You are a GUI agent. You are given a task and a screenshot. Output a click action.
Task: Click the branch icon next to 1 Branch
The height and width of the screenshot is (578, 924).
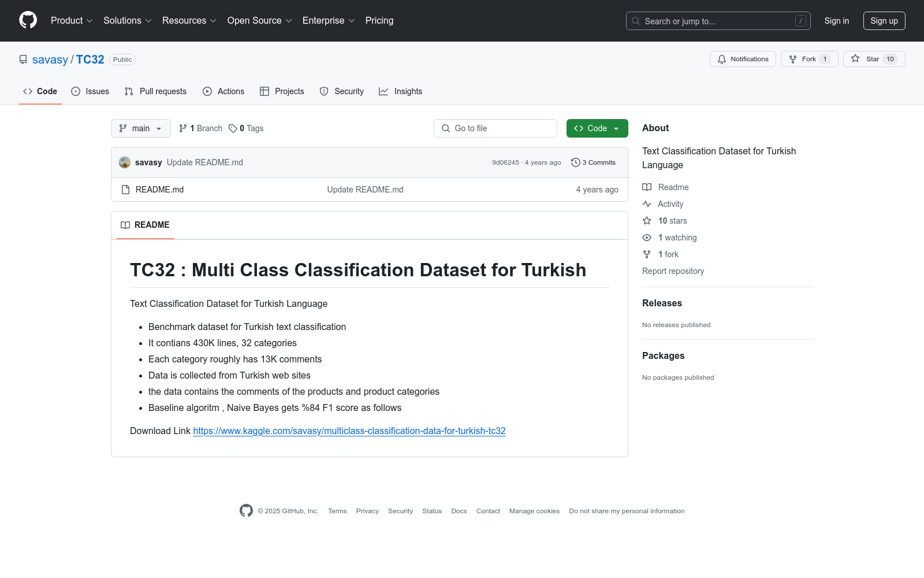point(183,128)
